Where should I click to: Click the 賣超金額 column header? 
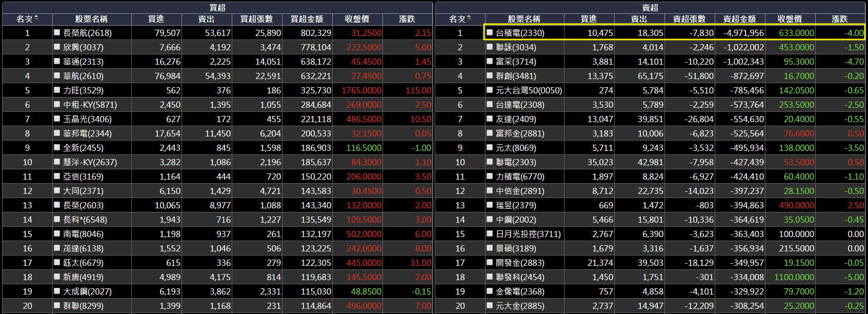tap(739, 19)
